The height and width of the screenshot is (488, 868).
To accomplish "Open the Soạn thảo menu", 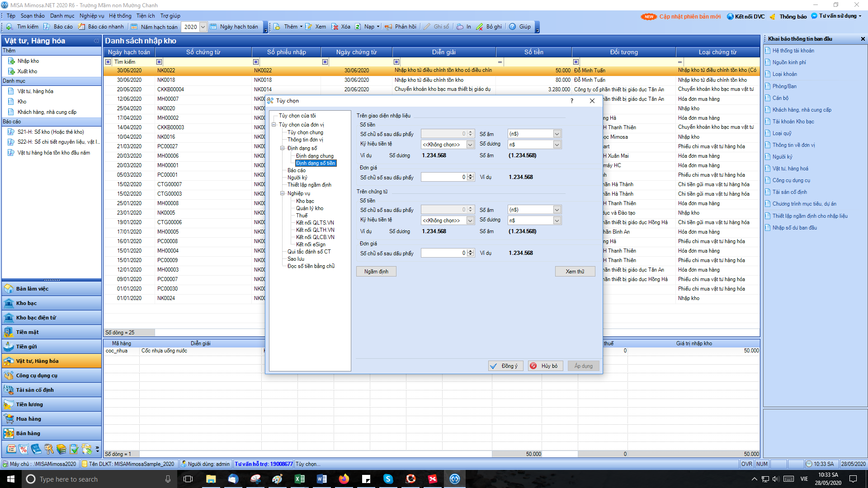I will 33,16.
